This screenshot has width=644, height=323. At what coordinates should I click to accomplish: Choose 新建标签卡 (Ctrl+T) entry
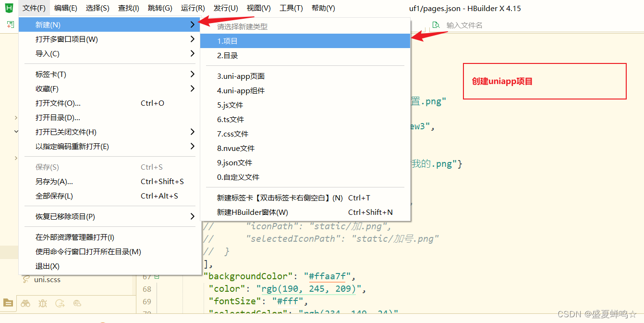tap(305, 198)
